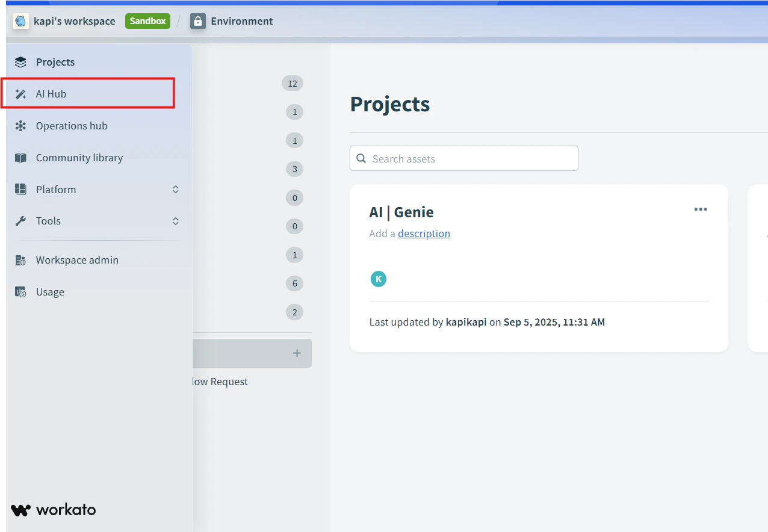Click the Usage icon
Image resolution: width=768 pixels, height=532 pixels.
(20, 292)
